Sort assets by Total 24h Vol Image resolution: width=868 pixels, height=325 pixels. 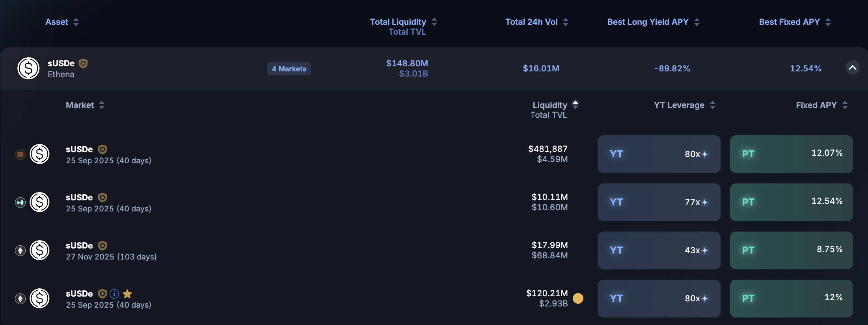pos(565,22)
